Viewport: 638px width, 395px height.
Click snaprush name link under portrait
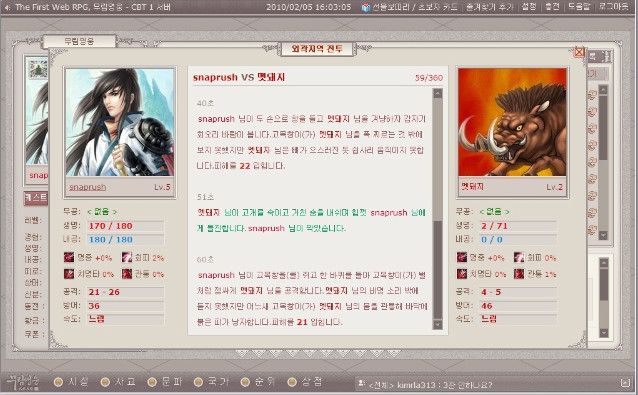pyautogui.click(x=87, y=187)
